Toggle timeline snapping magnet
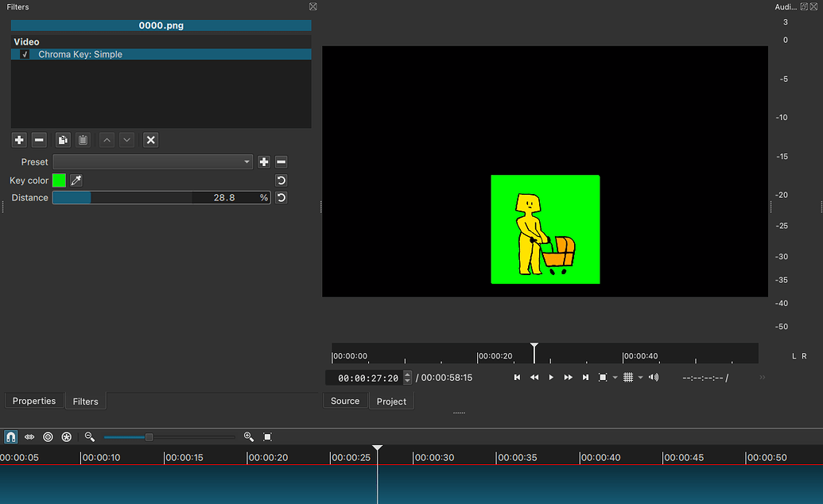Image resolution: width=823 pixels, height=504 pixels. (x=11, y=436)
